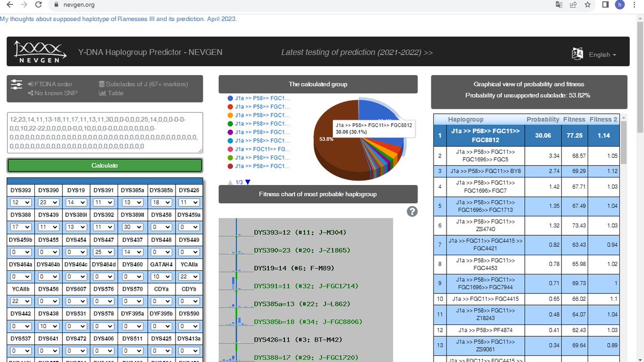644x362 pixels.
Task: Open the DYS389II dropdown showing 30
Action: pos(133,227)
